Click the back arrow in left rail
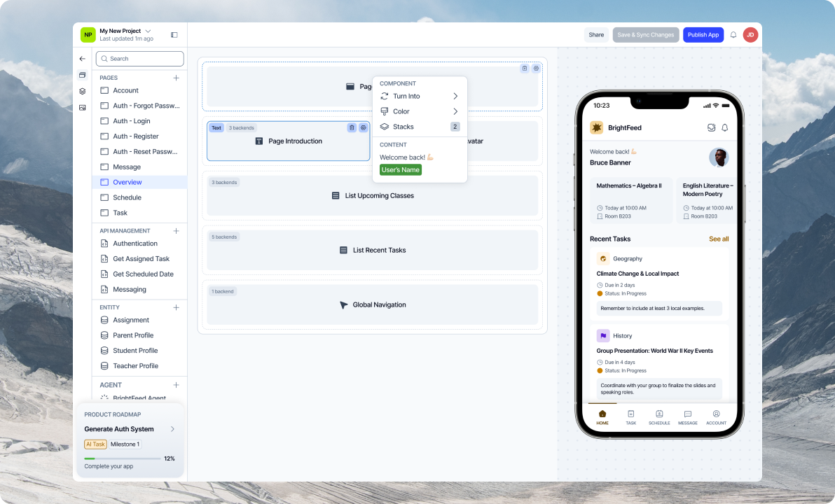 click(x=82, y=59)
